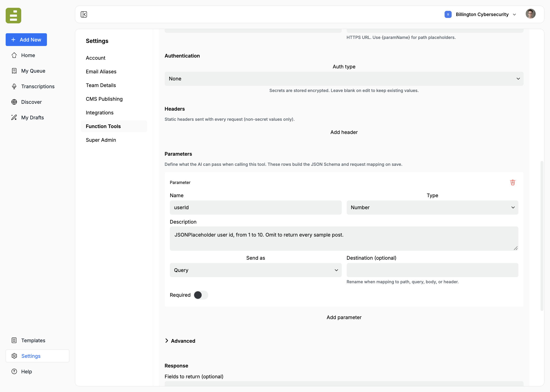This screenshot has width=550, height=392.
Task: Open Integrations settings
Action: point(100,113)
